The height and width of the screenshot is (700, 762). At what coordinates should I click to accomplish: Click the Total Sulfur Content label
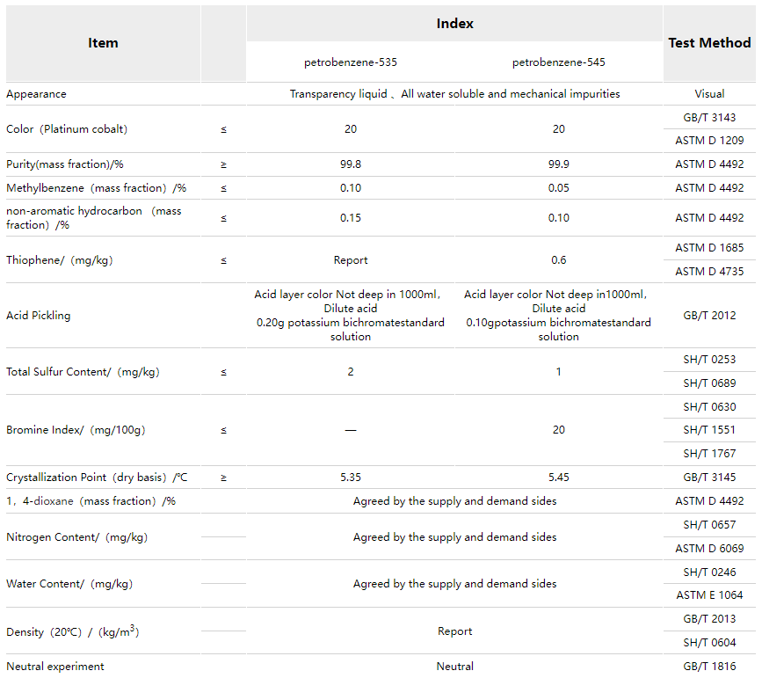tap(83, 372)
